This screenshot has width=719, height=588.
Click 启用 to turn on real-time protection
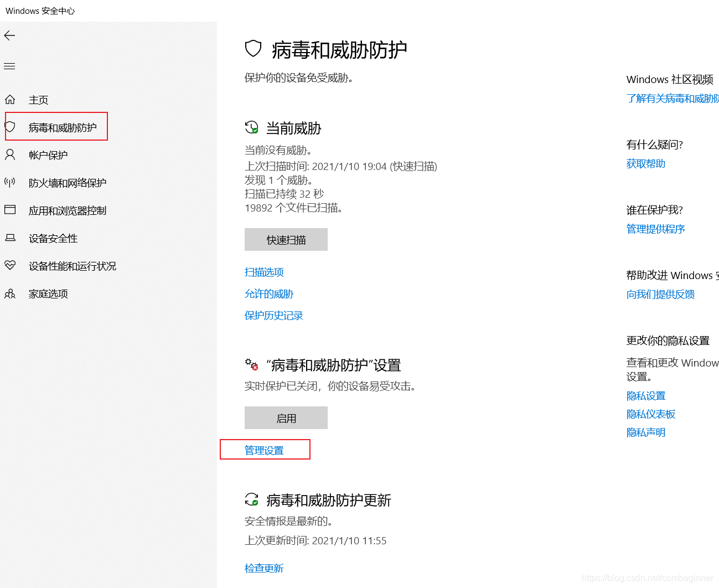click(x=286, y=417)
